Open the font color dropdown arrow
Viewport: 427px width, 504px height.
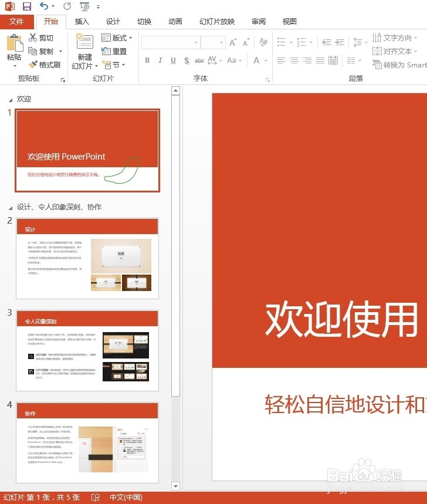click(266, 61)
